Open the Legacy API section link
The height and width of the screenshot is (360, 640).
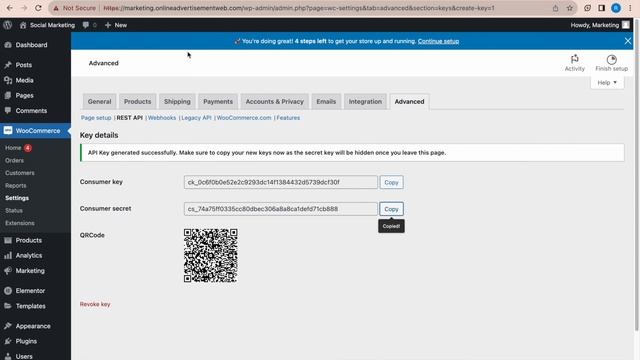click(196, 118)
